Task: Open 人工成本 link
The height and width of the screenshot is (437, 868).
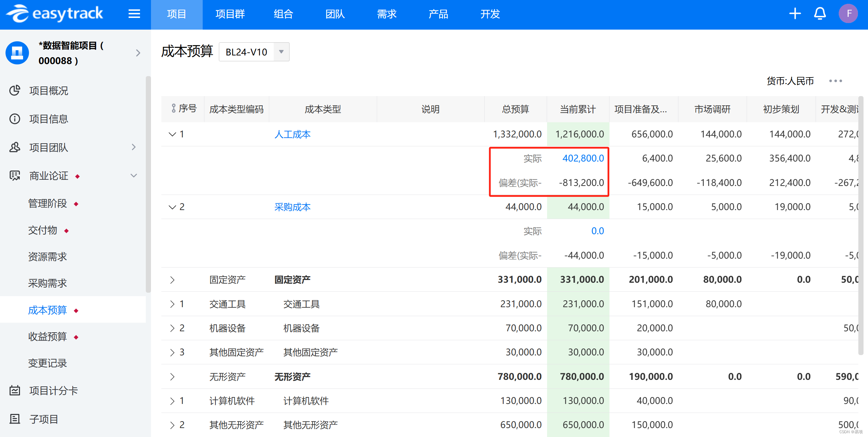Action: (x=292, y=134)
